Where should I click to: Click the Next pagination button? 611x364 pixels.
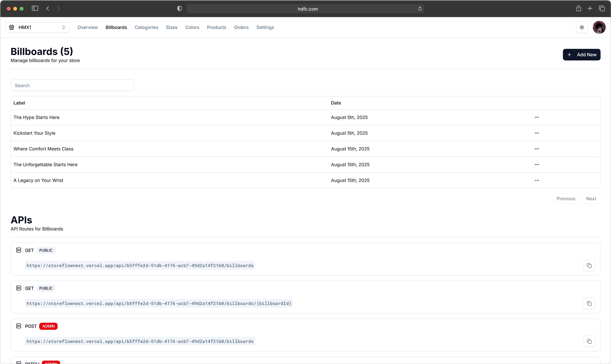coord(591,198)
